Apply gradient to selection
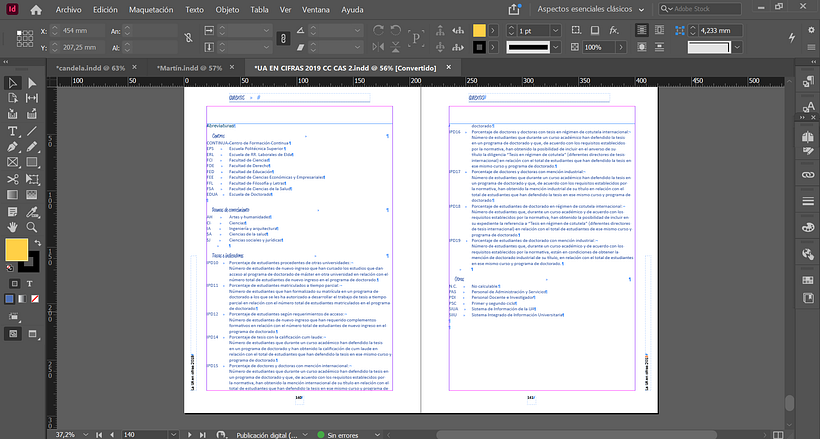 (x=22, y=299)
